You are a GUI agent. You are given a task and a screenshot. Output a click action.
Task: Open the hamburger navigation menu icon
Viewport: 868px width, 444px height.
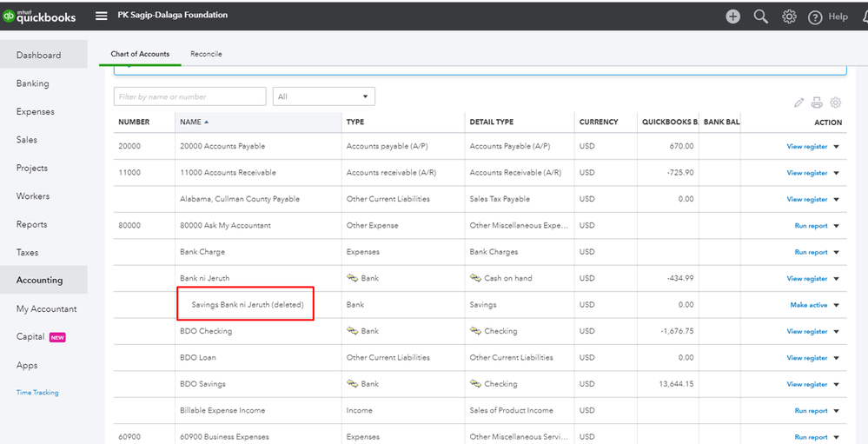pyautogui.click(x=102, y=16)
